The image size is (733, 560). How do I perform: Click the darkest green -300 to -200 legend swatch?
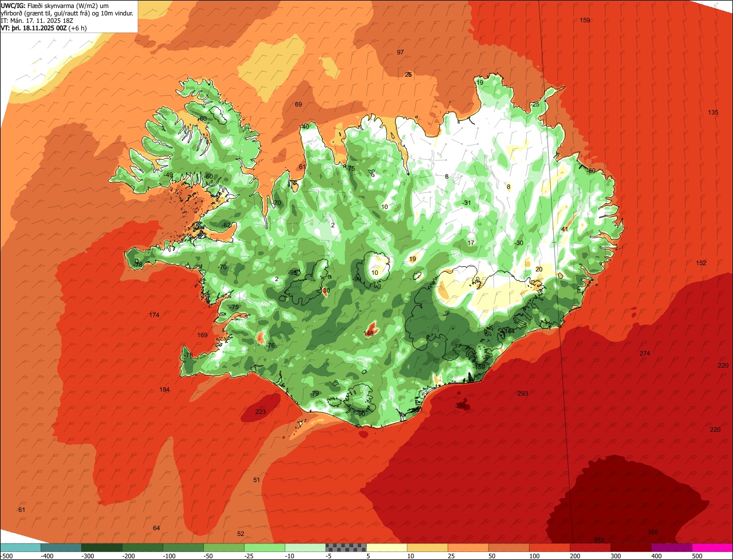pos(101,547)
